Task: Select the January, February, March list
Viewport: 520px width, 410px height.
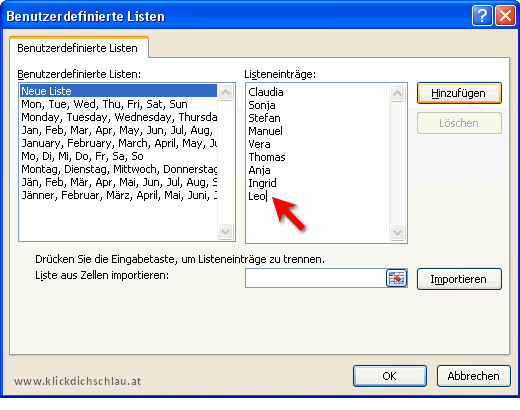Action: tap(118, 143)
